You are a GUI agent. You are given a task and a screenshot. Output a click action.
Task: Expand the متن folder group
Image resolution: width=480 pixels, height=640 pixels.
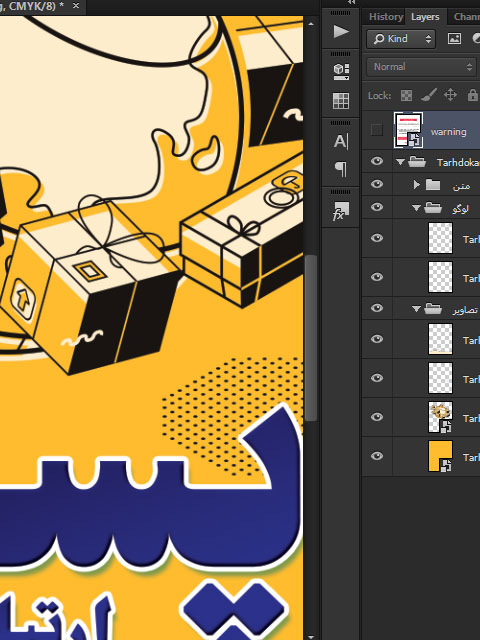point(416,184)
